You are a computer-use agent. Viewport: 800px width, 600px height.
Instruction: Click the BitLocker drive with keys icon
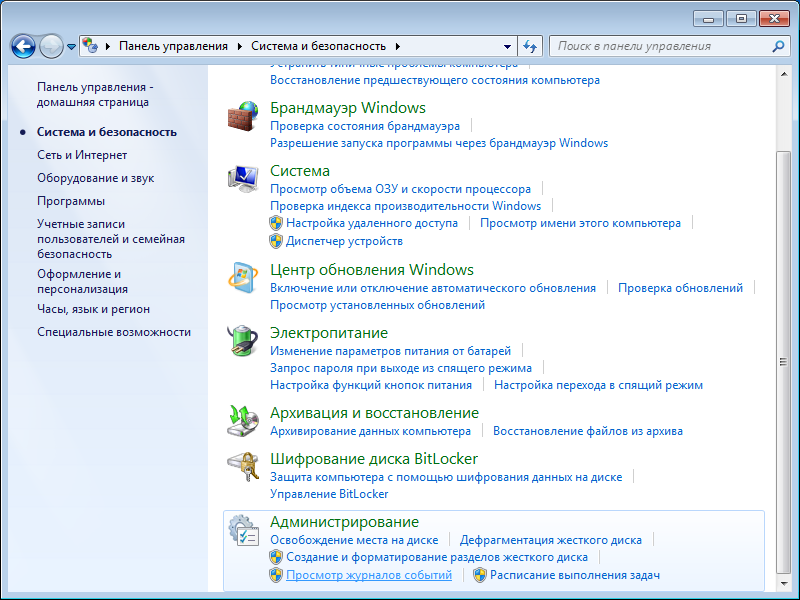coord(243,467)
